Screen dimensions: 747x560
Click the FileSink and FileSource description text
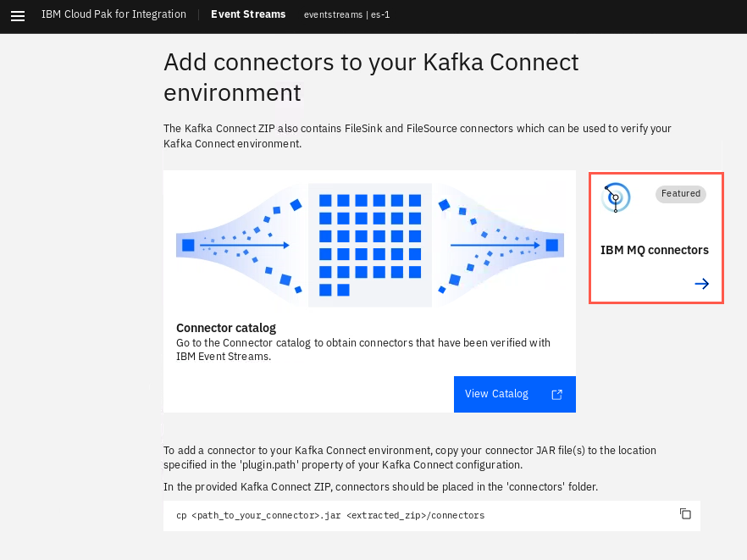click(418, 136)
